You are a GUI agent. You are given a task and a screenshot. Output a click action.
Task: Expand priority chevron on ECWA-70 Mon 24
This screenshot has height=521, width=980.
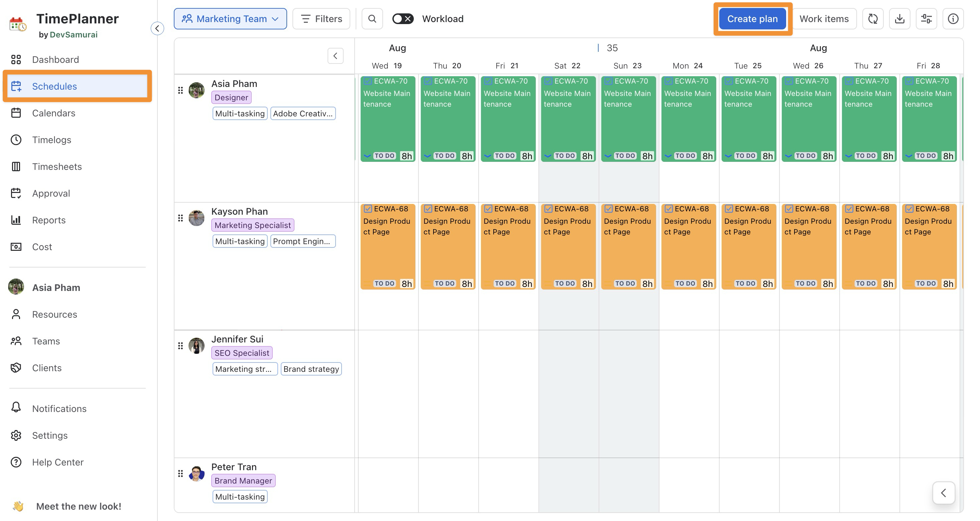tap(668, 156)
